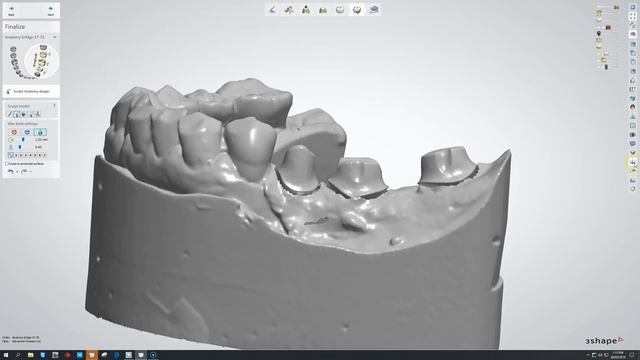Viewport: 640px width, 360px height.
Task: Go to the Back workflow step
Action: click(x=11, y=10)
